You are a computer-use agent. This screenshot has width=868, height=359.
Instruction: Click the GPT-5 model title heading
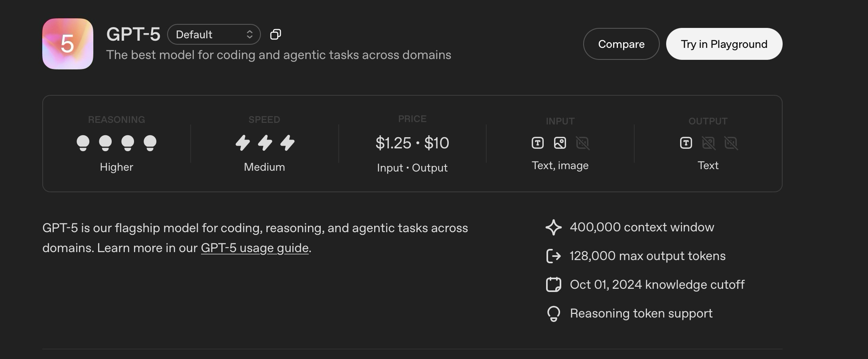133,34
